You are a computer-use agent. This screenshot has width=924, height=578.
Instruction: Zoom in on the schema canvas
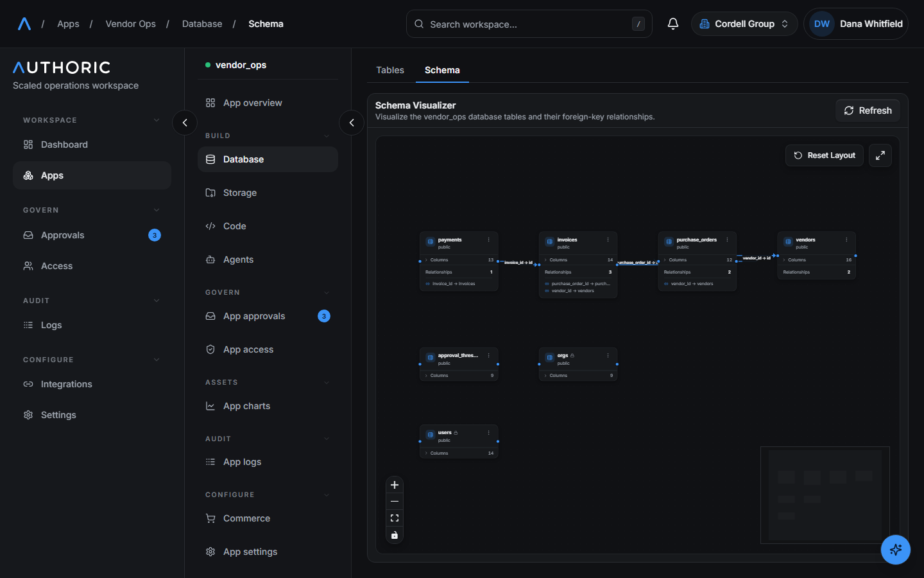pyautogui.click(x=395, y=485)
